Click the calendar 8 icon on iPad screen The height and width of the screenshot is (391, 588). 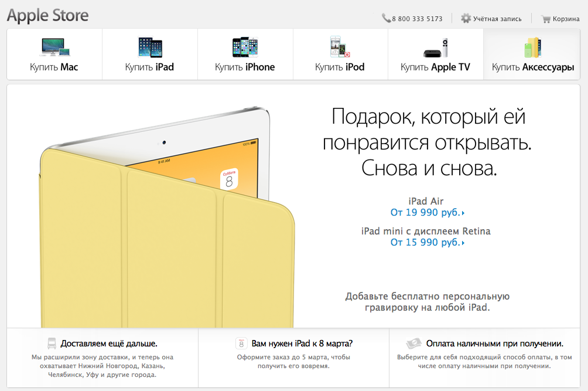(229, 179)
